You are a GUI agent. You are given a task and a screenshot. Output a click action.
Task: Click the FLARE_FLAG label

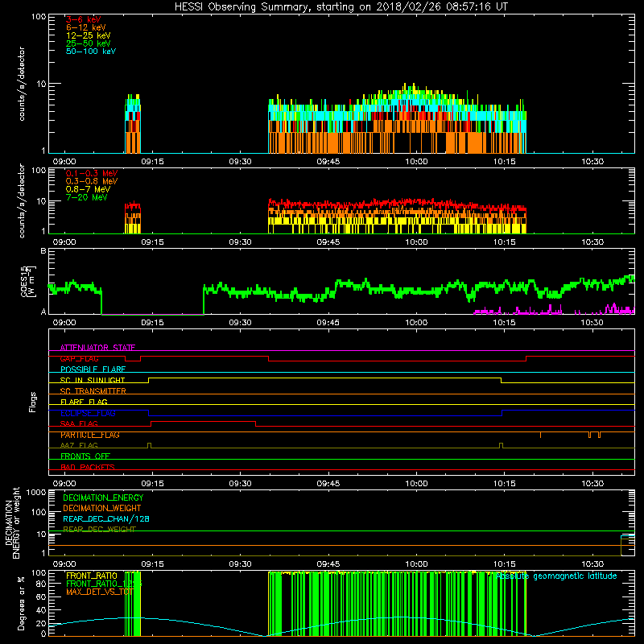tap(84, 402)
